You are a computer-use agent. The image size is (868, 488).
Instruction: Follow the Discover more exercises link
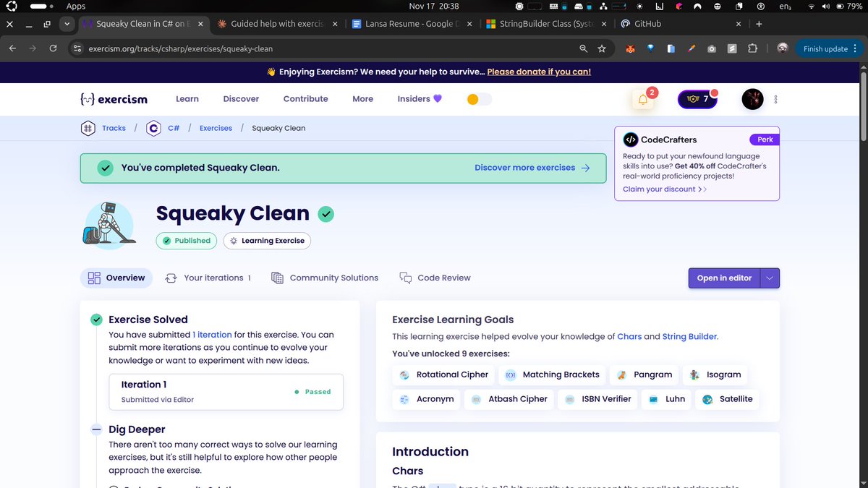(x=526, y=167)
